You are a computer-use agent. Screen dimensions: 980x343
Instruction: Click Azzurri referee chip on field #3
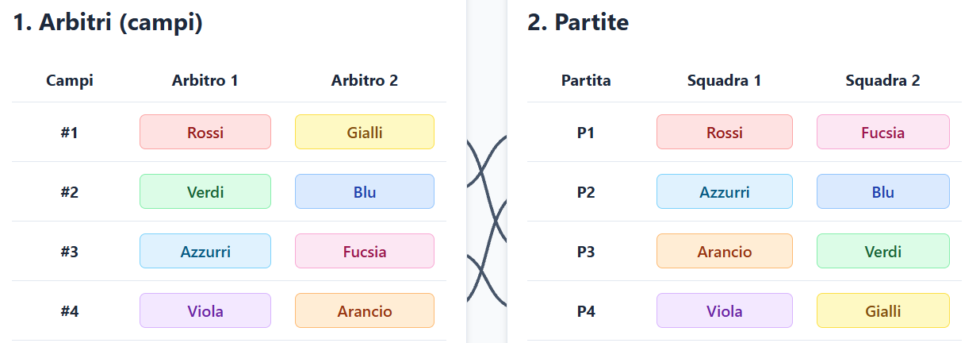205,251
